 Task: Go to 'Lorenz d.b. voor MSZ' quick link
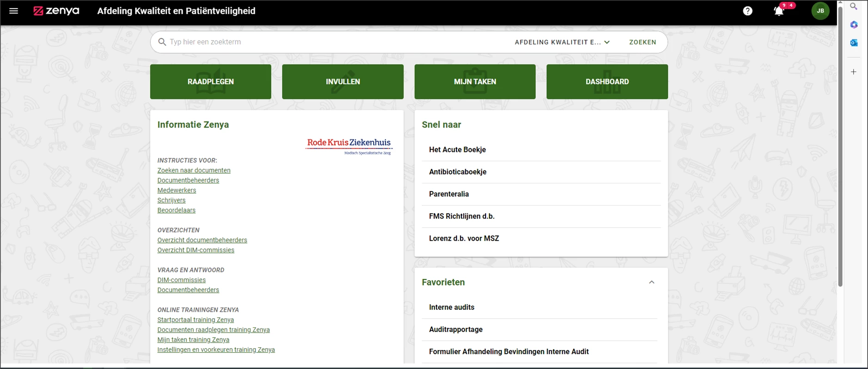(x=541, y=238)
